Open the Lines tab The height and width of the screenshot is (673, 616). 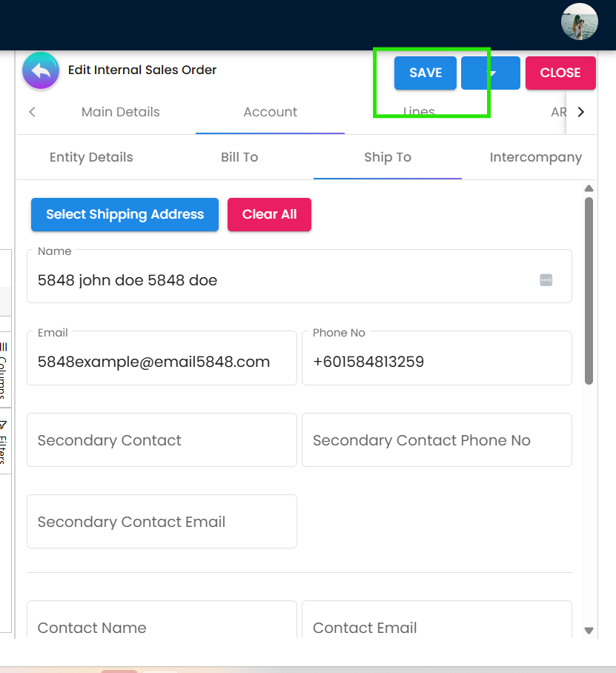[419, 112]
